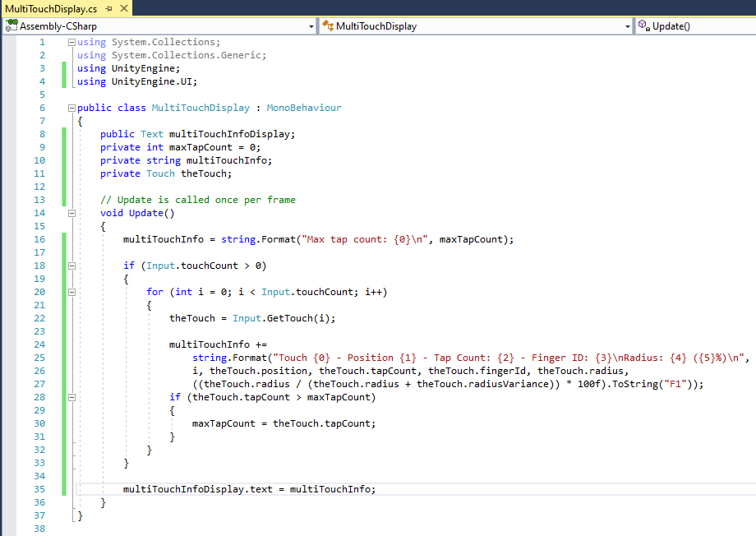Collapse the using directives block
This screenshot has height=536, width=756.
coord(72,42)
